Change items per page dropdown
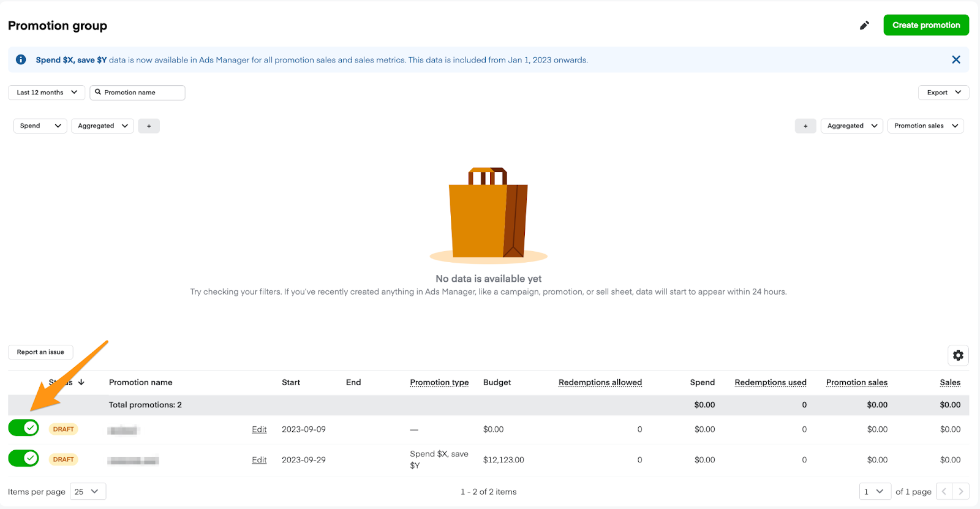 (88, 491)
